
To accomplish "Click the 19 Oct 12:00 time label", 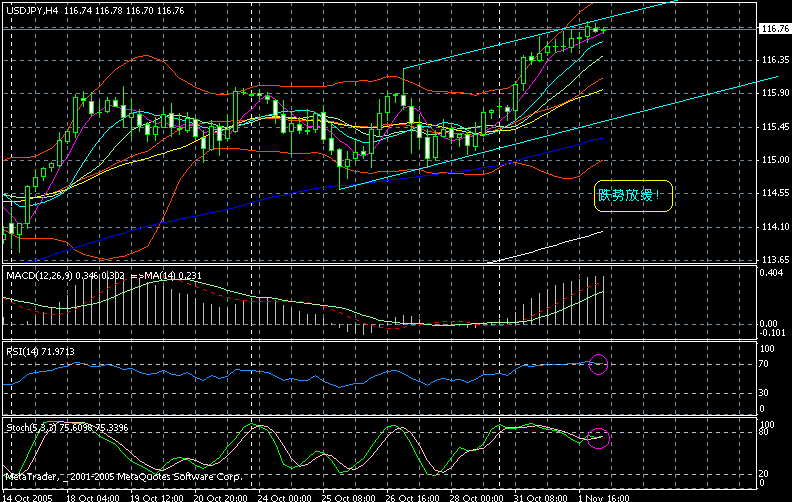I will 157,498.
